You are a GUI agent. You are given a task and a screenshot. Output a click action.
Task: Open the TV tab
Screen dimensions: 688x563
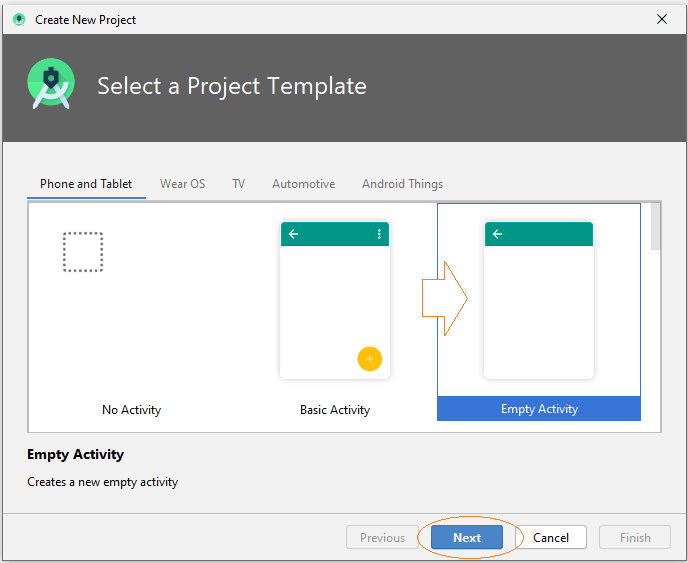pos(239,184)
